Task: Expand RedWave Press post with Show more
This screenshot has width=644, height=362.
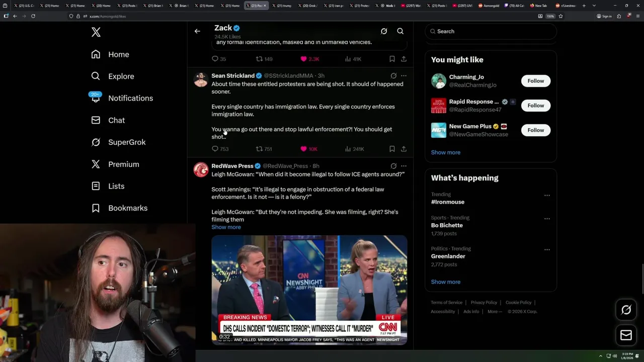Action: tap(226, 227)
